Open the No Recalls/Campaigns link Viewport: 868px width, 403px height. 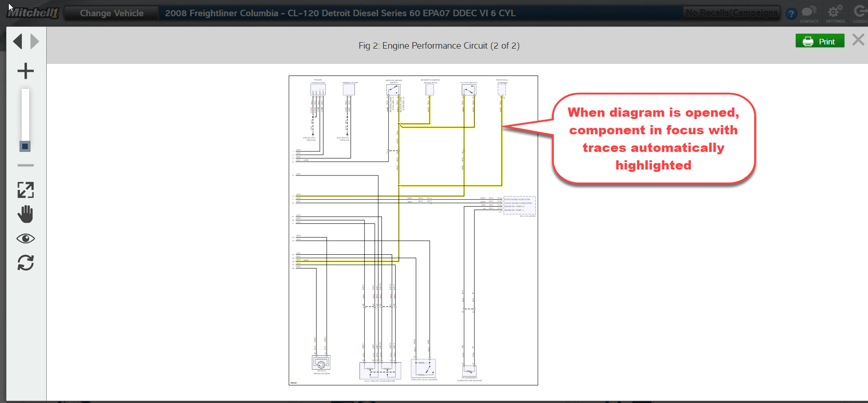(x=732, y=13)
